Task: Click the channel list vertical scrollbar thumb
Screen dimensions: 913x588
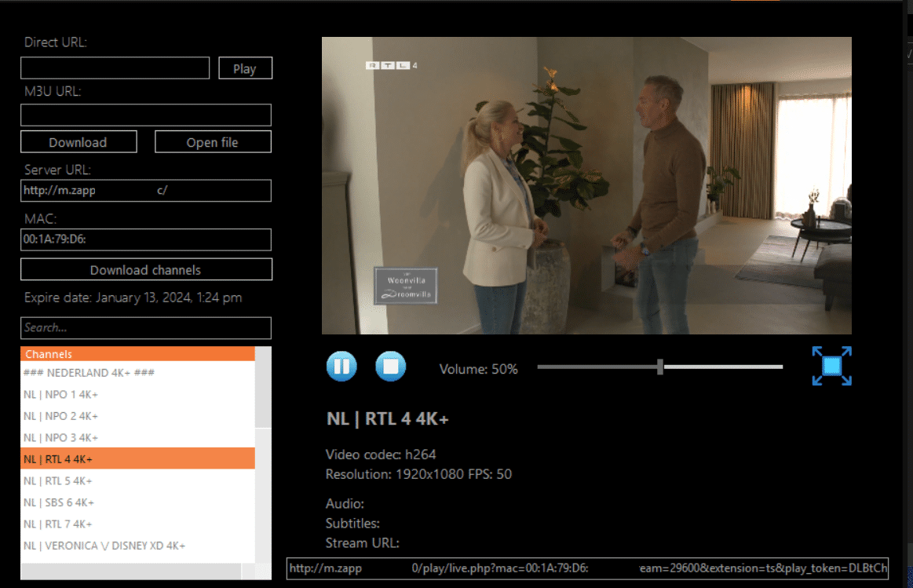Action: coord(263,388)
